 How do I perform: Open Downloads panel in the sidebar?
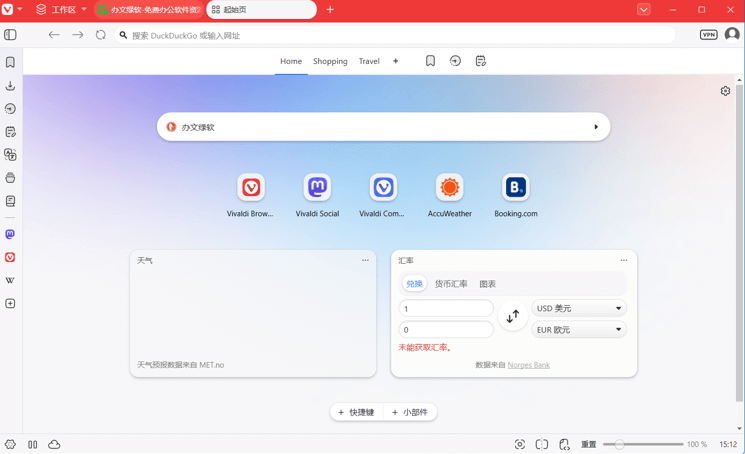(x=10, y=86)
